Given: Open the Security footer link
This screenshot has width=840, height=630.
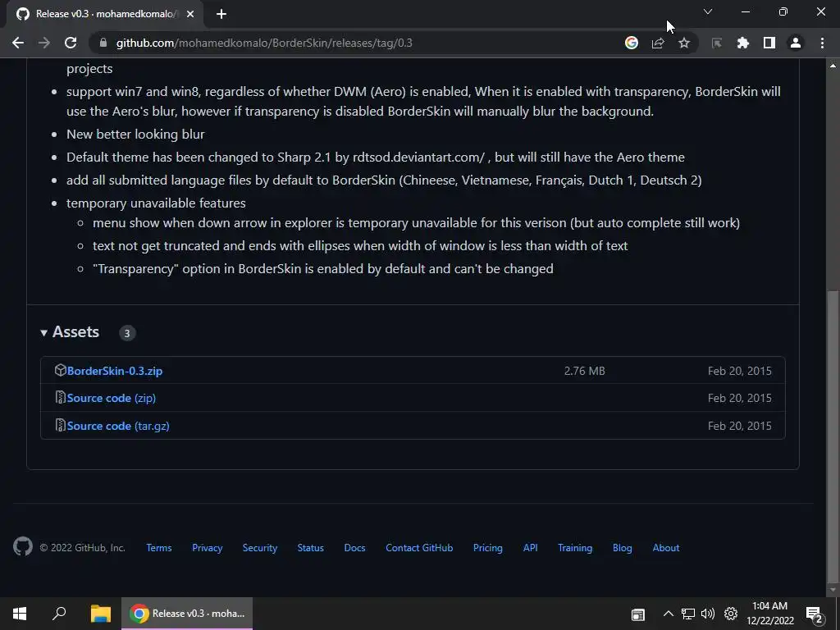Looking at the screenshot, I should coord(260,547).
